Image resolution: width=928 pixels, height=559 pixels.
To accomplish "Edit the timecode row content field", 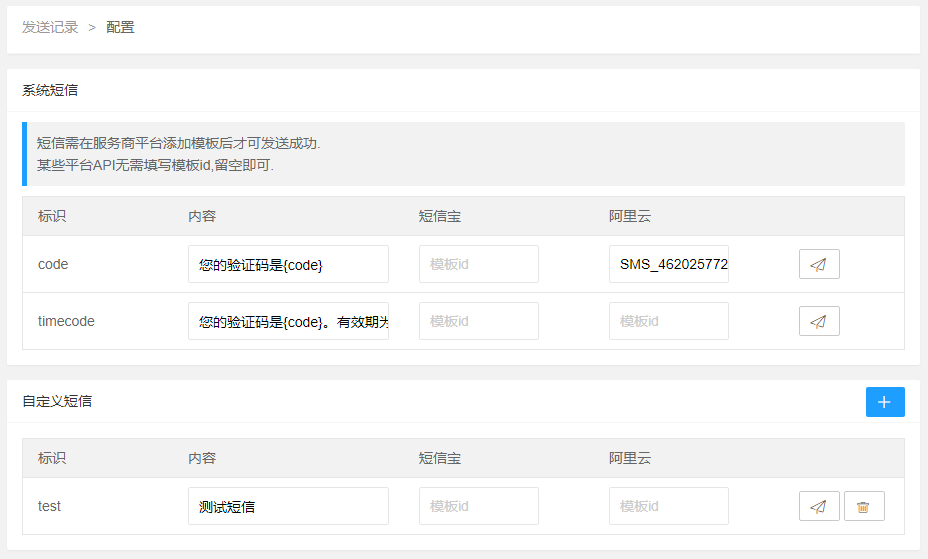I will click(x=288, y=321).
